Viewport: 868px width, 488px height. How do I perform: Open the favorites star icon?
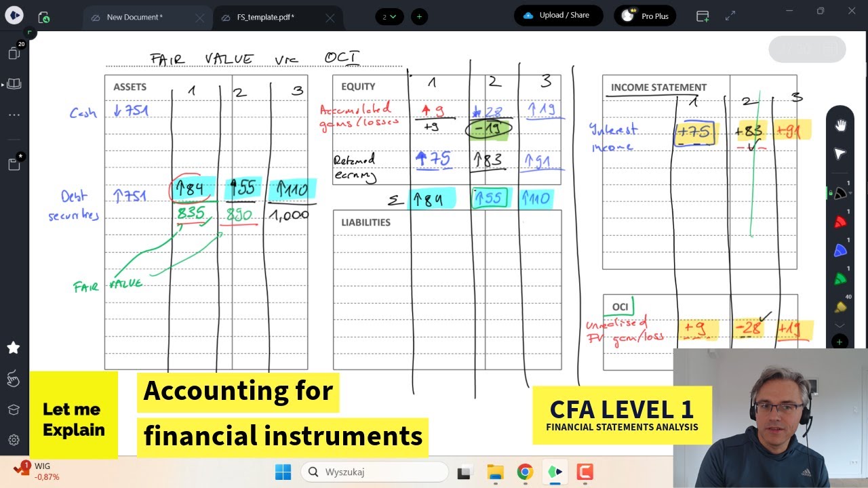pyautogui.click(x=14, y=348)
